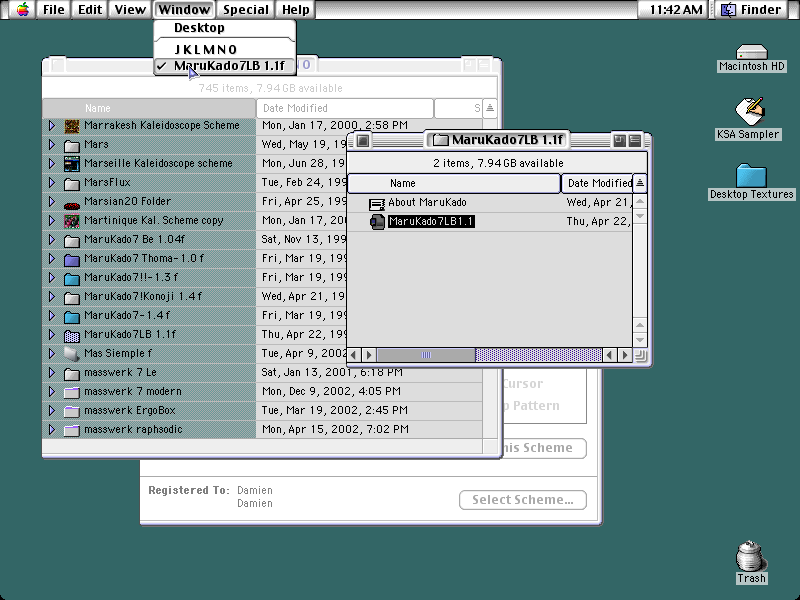
Task: Open the Edit menu
Action: 90,9
